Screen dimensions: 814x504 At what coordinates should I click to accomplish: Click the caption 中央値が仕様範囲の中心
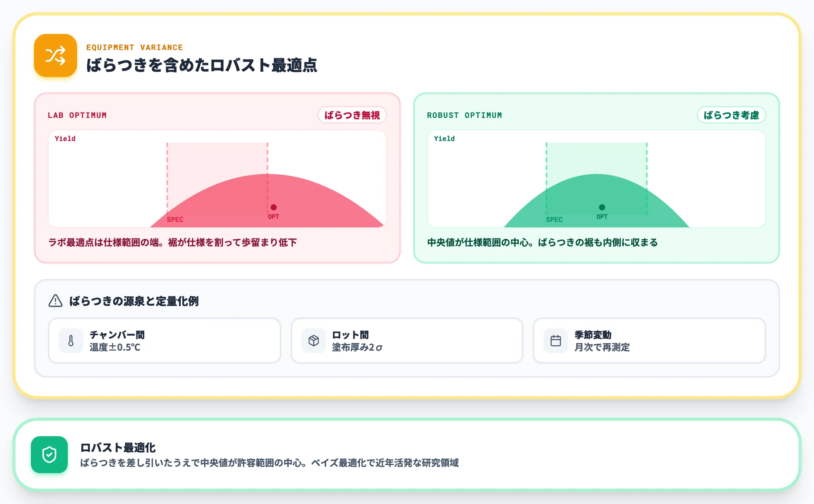coord(542,242)
